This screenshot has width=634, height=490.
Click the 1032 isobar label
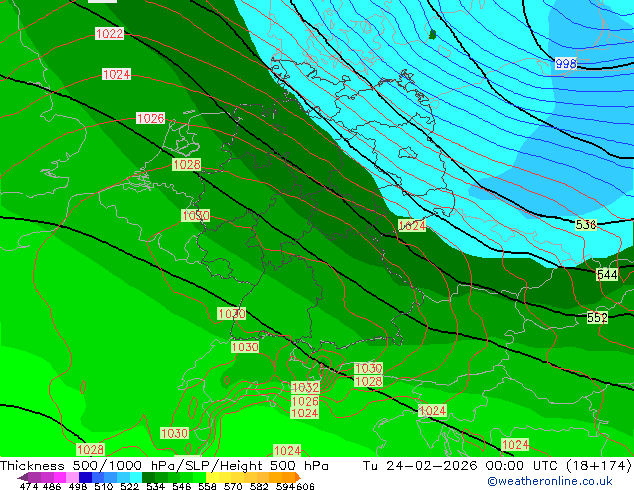click(305, 387)
